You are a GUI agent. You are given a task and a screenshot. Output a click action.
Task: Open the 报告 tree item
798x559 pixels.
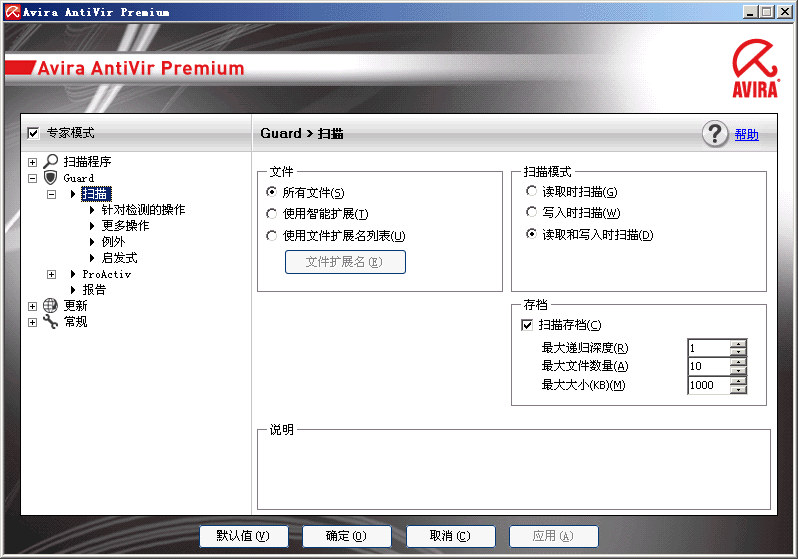click(94, 290)
